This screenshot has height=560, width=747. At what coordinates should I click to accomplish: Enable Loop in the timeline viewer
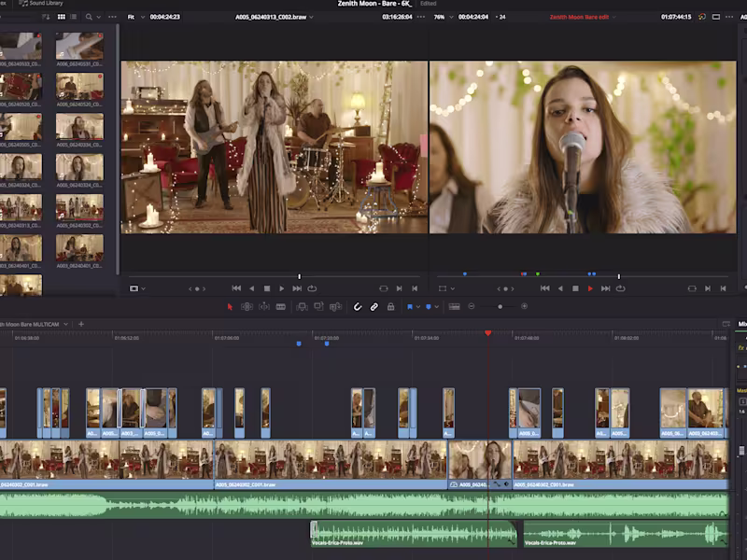(621, 288)
